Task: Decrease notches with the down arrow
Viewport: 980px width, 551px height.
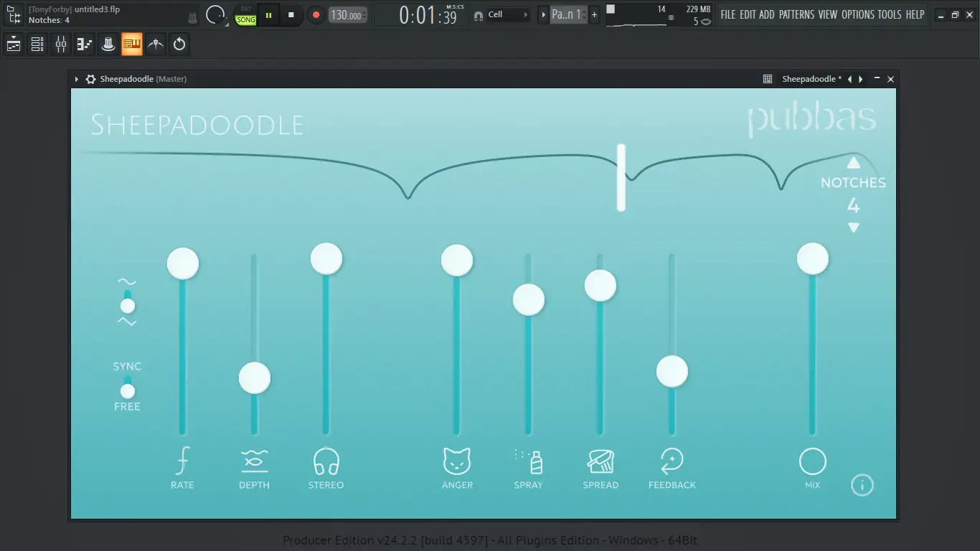Action: [853, 227]
